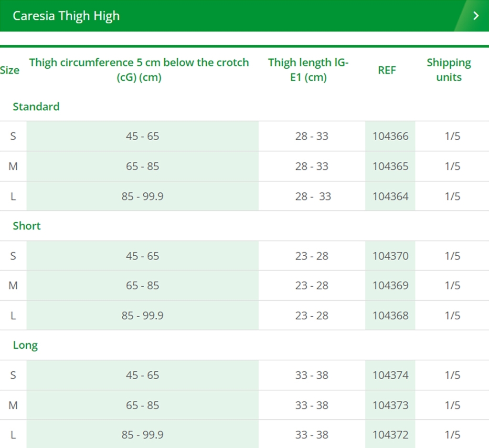This screenshot has height=448, width=489.
Task: Select the Standard section heading
Action: click(36, 106)
